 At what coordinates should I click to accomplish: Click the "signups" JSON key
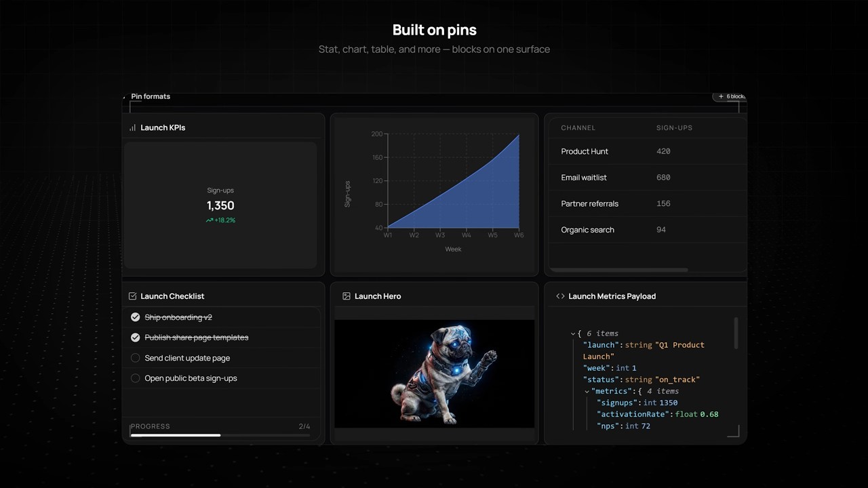point(617,403)
